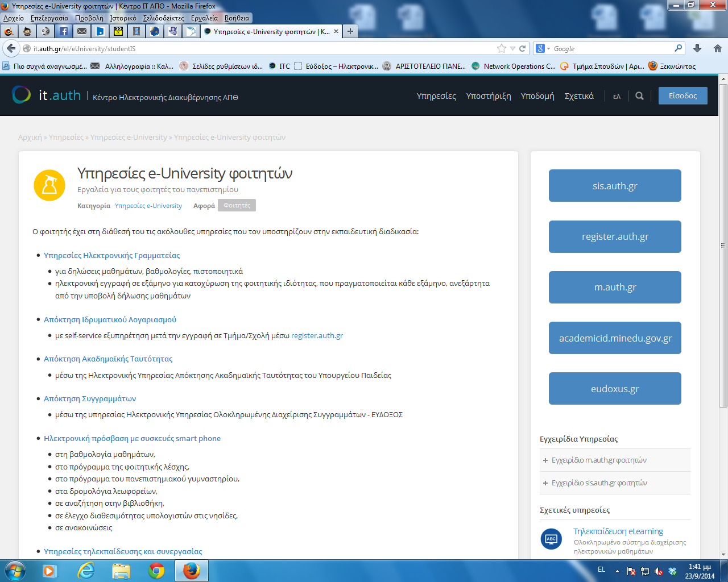Screen dimensions: 728x582
Task: Open a new tab with plus button
Action: (350, 31)
